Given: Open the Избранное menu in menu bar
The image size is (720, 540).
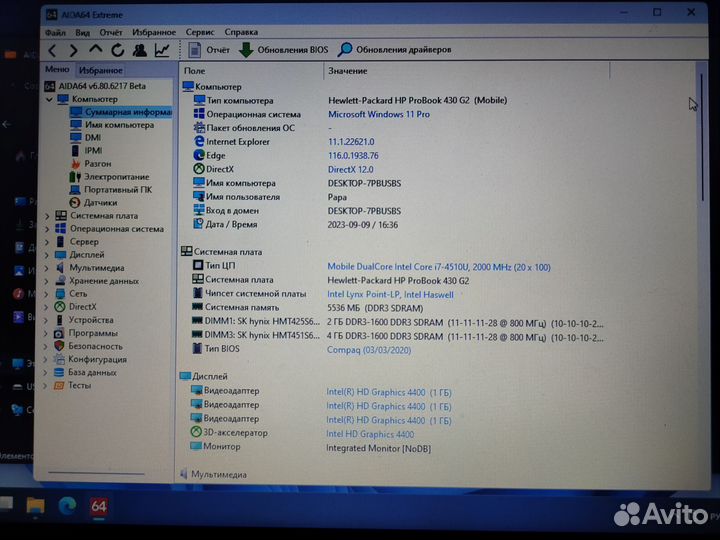Looking at the screenshot, I should tap(154, 32).
